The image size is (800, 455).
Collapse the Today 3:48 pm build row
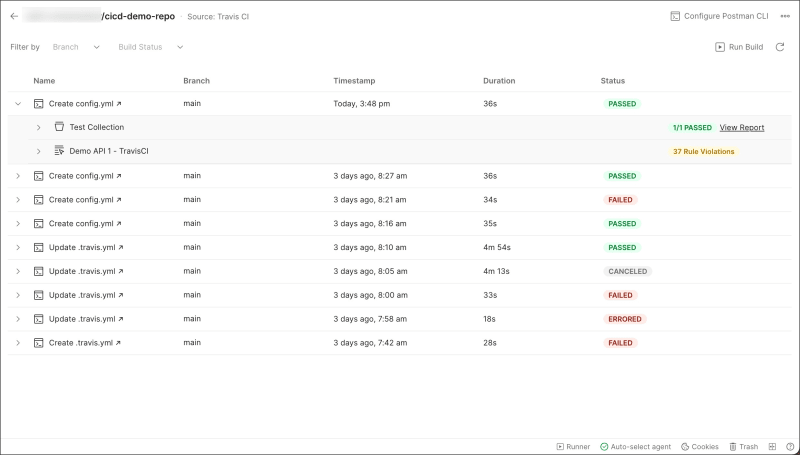(x=18, y=104)
